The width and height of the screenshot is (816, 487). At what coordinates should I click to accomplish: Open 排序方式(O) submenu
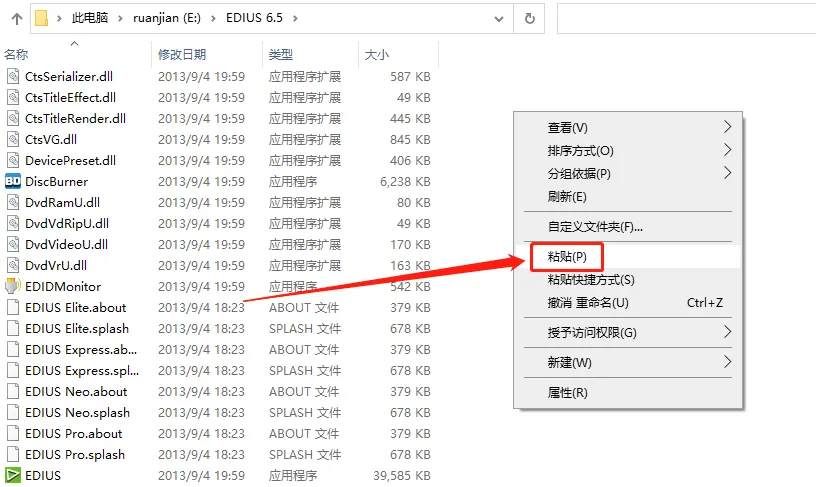(628, 151)
